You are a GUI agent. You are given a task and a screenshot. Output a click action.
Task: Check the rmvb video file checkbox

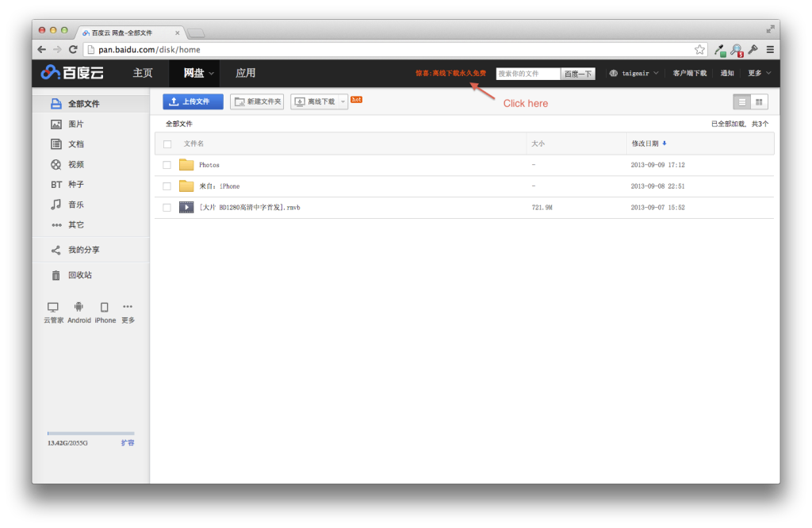point(167,208)
